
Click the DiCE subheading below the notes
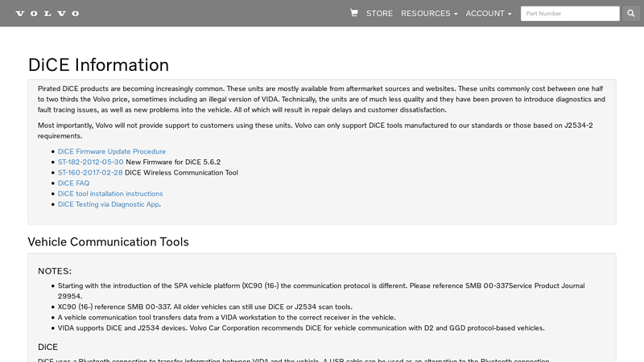[47, 347]
